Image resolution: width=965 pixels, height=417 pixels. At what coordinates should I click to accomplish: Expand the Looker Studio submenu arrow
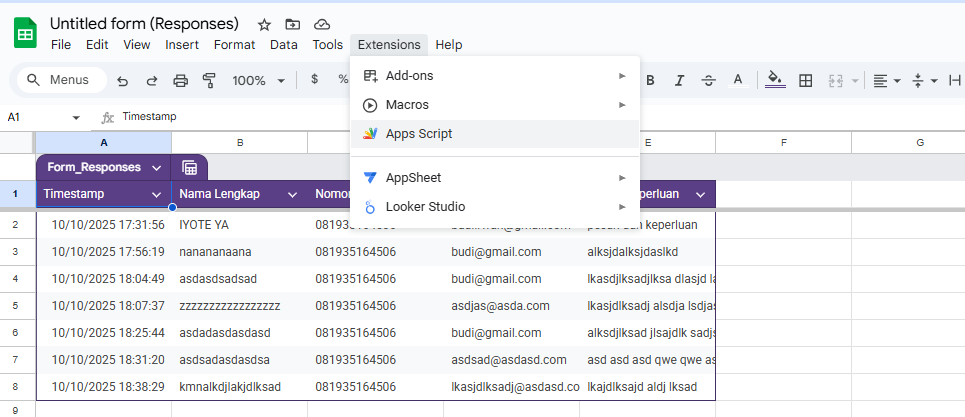[622, 207]
